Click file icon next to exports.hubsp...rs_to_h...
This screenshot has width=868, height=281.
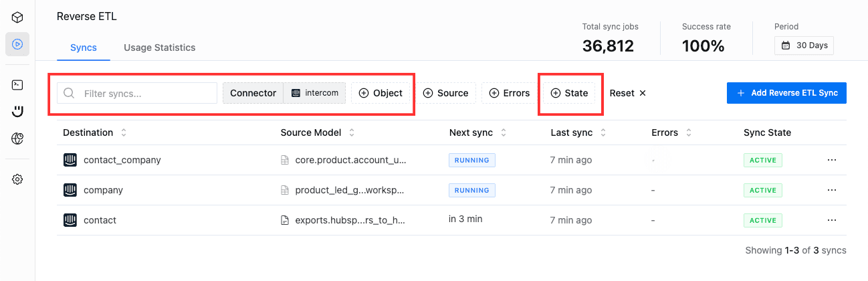click(285, 220)
